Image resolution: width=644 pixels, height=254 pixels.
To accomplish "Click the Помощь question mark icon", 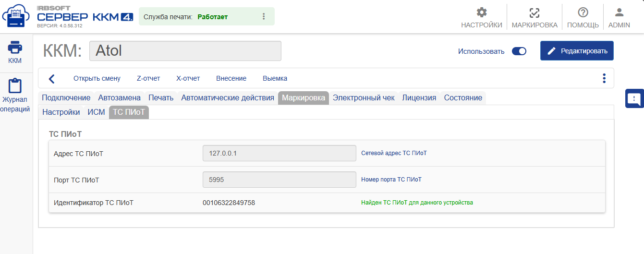I will click(583, 13).
